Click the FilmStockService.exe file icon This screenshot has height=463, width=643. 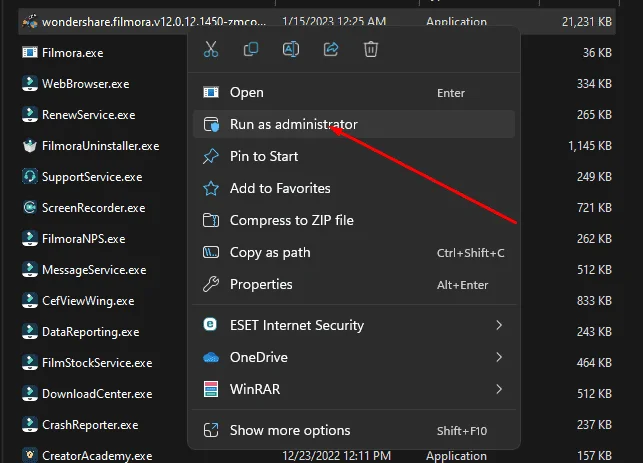[x=30, y=363]
